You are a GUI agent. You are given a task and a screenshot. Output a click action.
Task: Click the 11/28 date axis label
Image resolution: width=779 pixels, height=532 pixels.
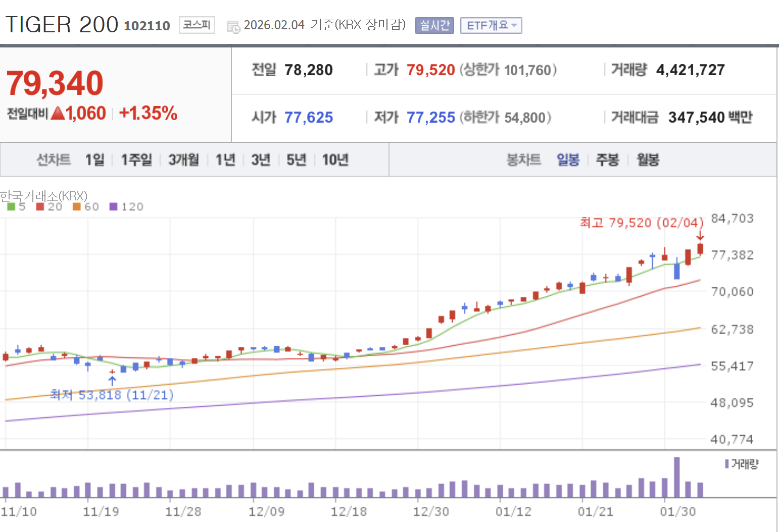click(183, 512)
